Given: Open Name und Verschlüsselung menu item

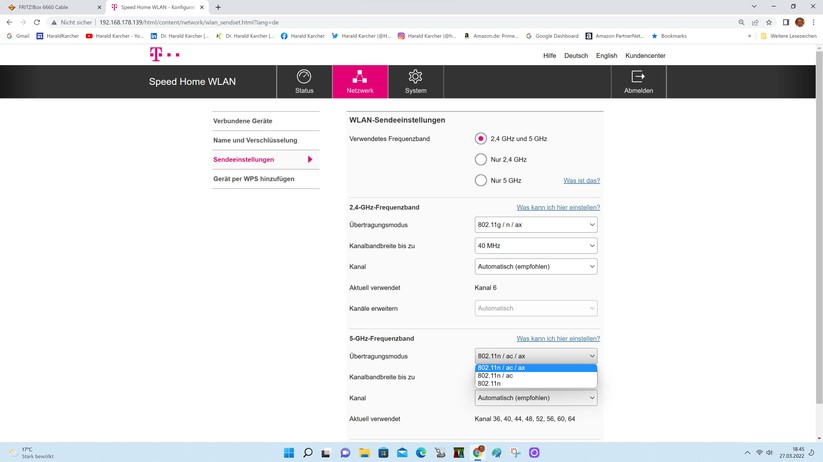Looking at the screenshot, I should (266, 140).
